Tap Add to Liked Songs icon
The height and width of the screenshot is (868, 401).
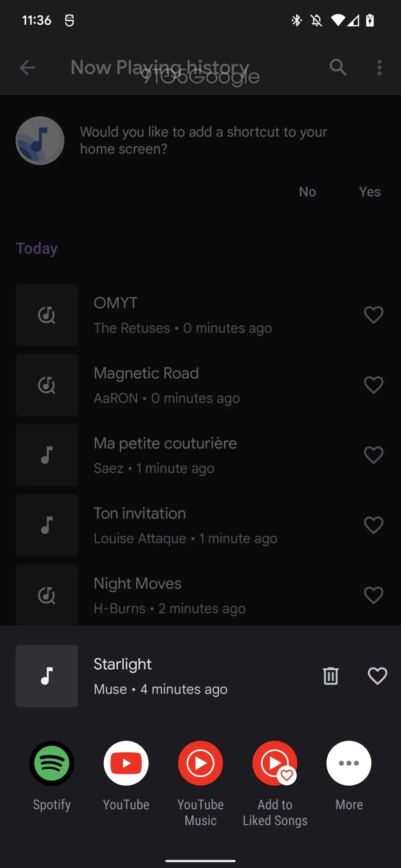pos(275,763)
